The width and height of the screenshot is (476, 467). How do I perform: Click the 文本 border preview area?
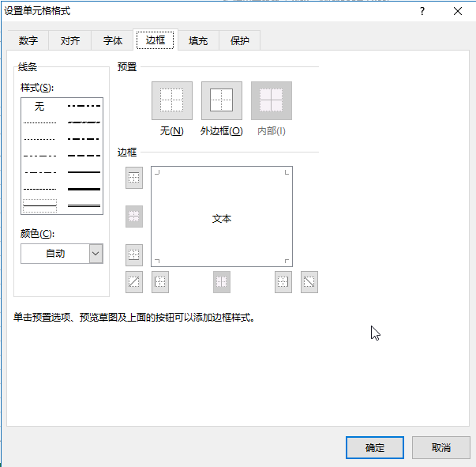[x=222, y=218]
